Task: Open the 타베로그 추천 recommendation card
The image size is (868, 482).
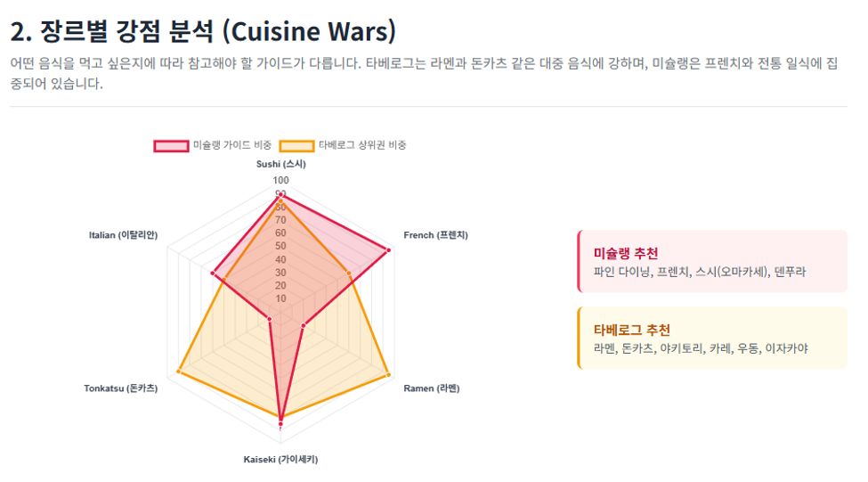Action: click(712, 338)
